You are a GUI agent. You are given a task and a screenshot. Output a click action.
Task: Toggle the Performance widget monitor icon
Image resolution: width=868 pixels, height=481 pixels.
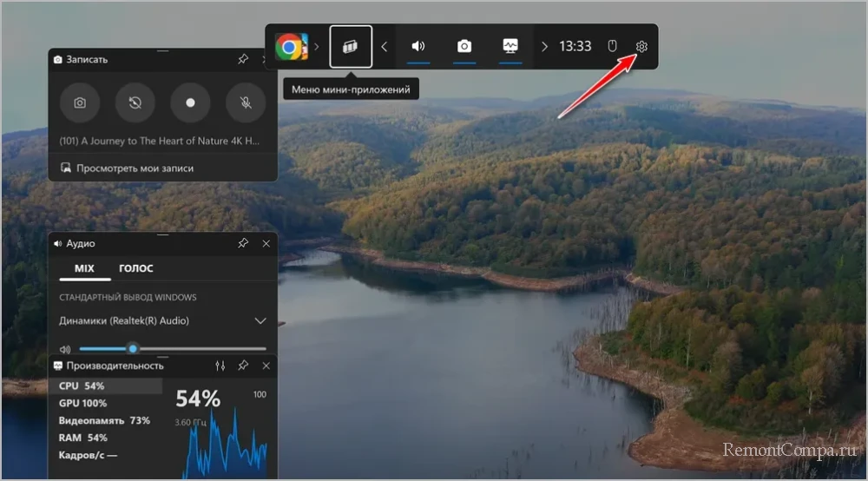pyautogui.click(x=510, y=47)
